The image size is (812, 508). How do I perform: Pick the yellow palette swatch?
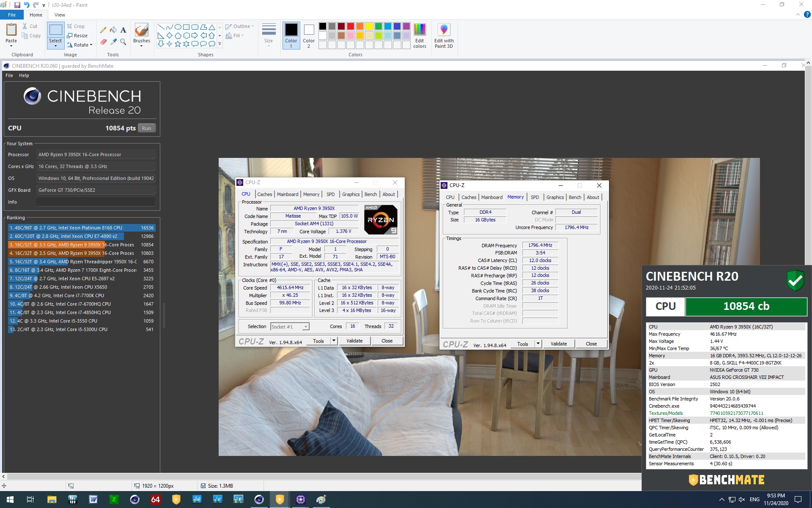coord(369,26)
